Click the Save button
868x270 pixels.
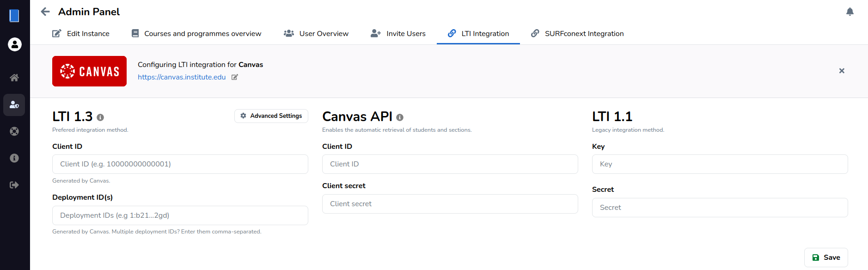826,258
